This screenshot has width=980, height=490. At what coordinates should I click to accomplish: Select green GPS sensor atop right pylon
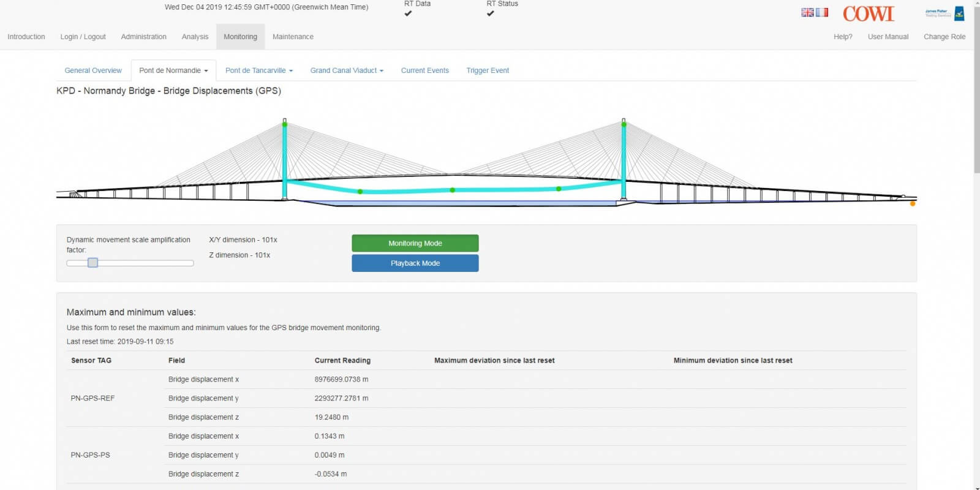tap(624, 124)
